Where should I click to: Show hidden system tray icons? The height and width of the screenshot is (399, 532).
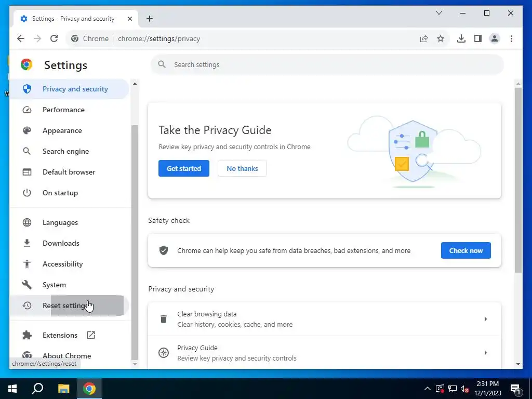click(x=428, y=389)
